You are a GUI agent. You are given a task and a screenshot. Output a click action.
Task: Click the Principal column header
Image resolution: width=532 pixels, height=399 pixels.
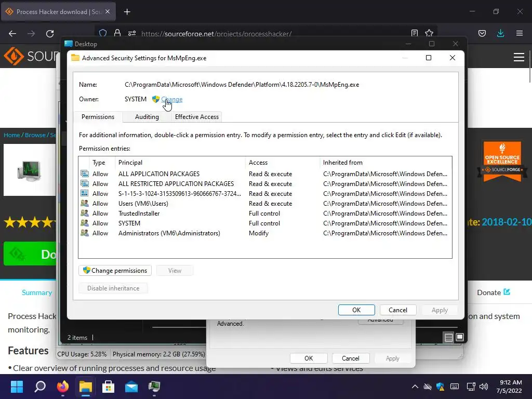180,163
